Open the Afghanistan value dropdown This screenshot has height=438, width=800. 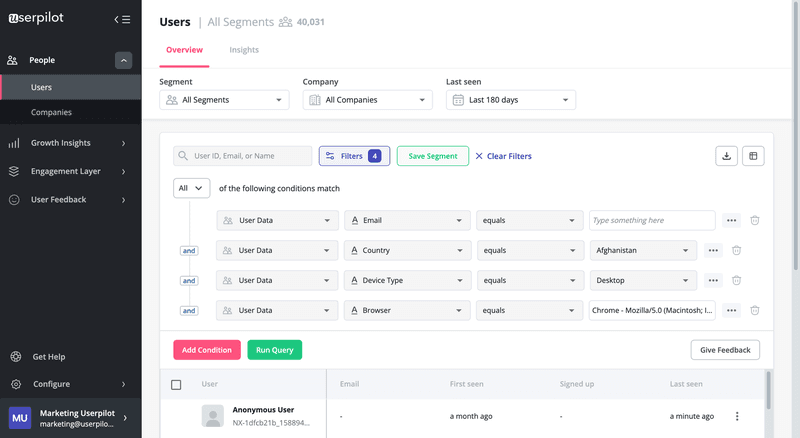click(x=643, y=251)
